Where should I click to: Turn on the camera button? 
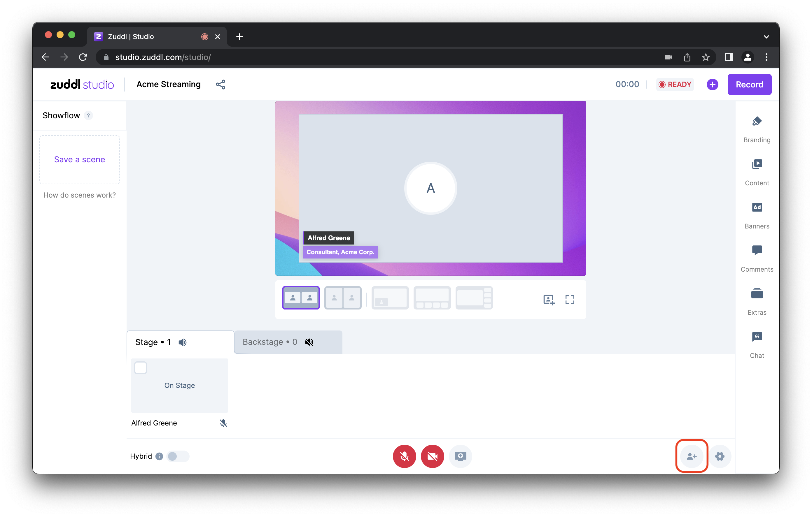coord(432,456)
